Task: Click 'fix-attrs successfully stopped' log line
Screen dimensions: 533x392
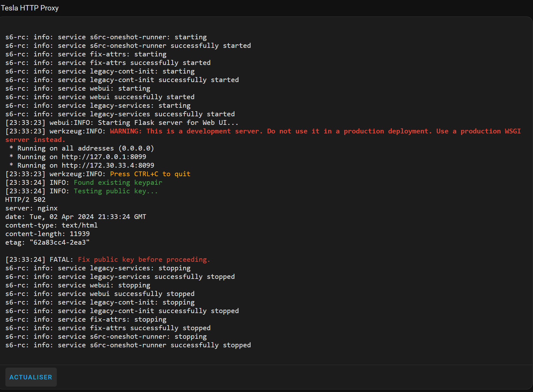Action: point(108,328)
